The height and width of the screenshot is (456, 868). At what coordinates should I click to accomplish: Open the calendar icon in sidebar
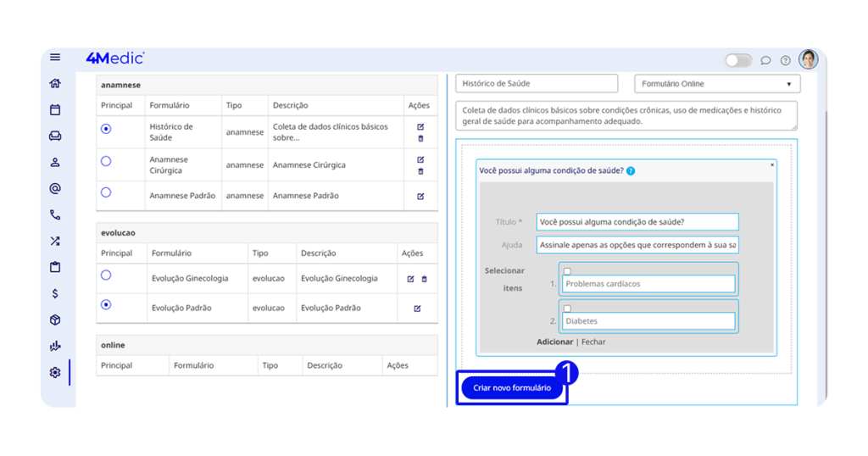coord(55,109)
